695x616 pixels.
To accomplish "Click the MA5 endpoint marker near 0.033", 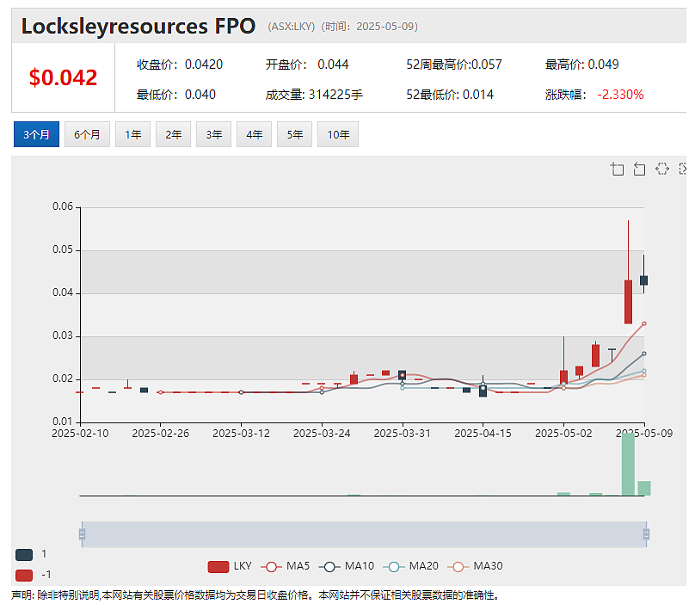I will [x=644, y=323].
